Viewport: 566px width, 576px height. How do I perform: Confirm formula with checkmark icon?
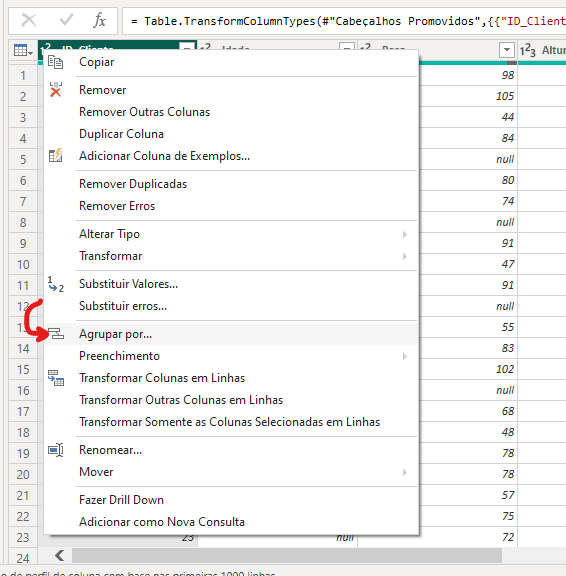pos(66,20)
